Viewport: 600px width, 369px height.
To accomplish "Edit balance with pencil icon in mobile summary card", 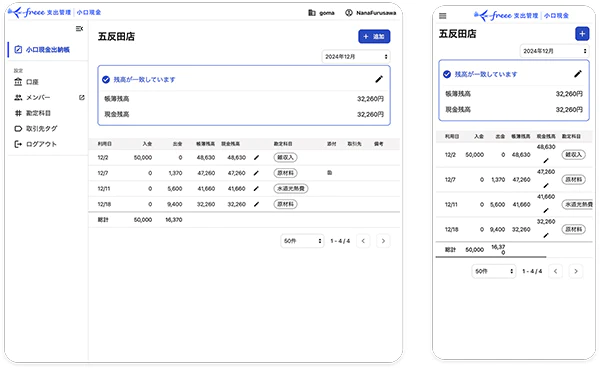I will [578, 73].
